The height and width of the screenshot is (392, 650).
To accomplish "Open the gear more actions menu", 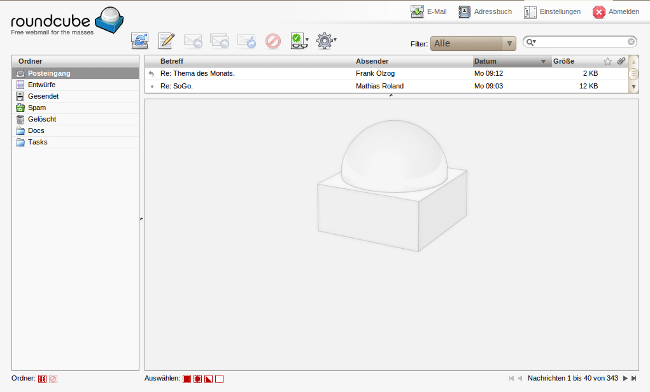I will [326, 41].
